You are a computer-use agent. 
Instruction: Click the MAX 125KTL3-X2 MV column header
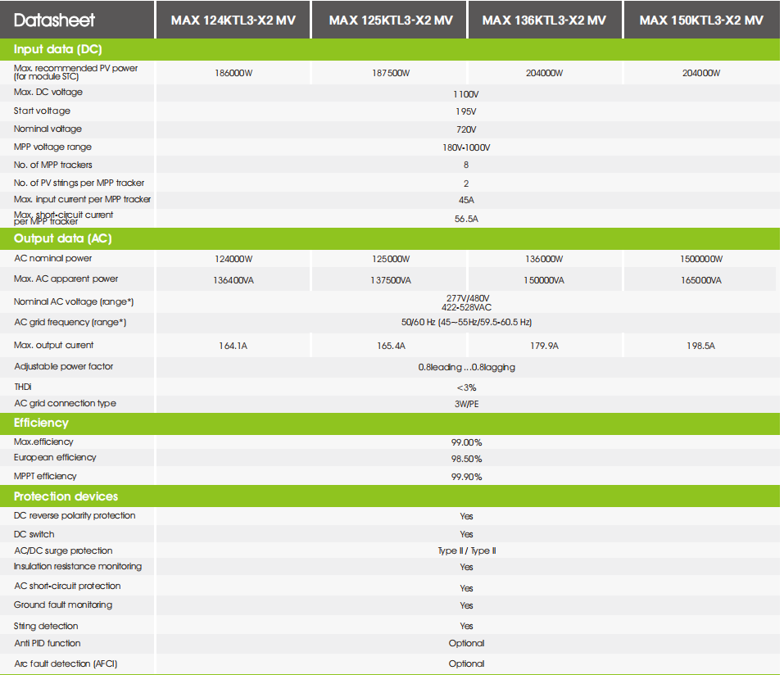(391, 20)
